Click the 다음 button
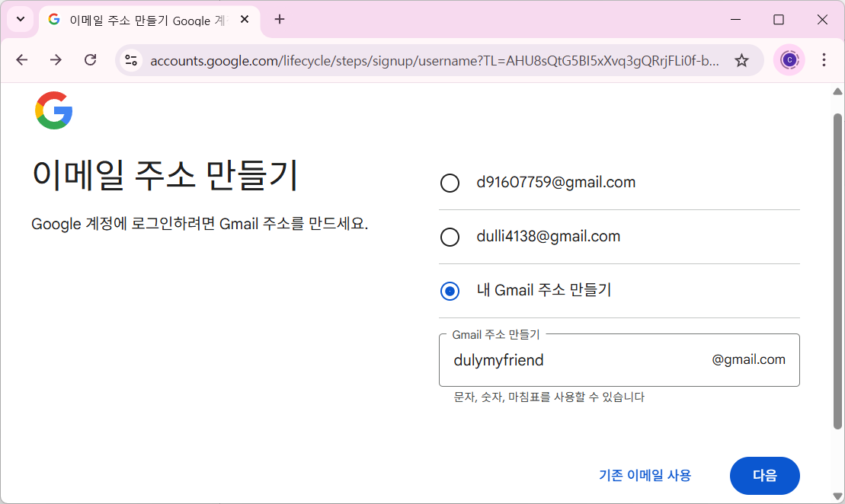The width and height of the screenshot is (845, 504). point(765,476)
